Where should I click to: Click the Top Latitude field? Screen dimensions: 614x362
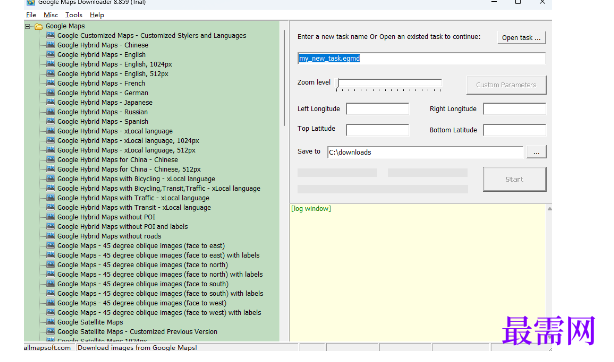tap(377, 130)
